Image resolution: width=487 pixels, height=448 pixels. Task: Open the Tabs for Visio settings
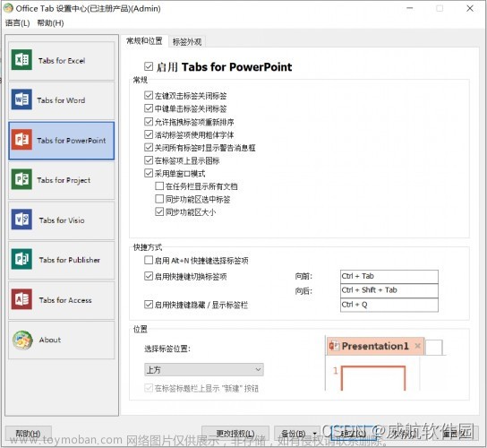pos(62,220)
